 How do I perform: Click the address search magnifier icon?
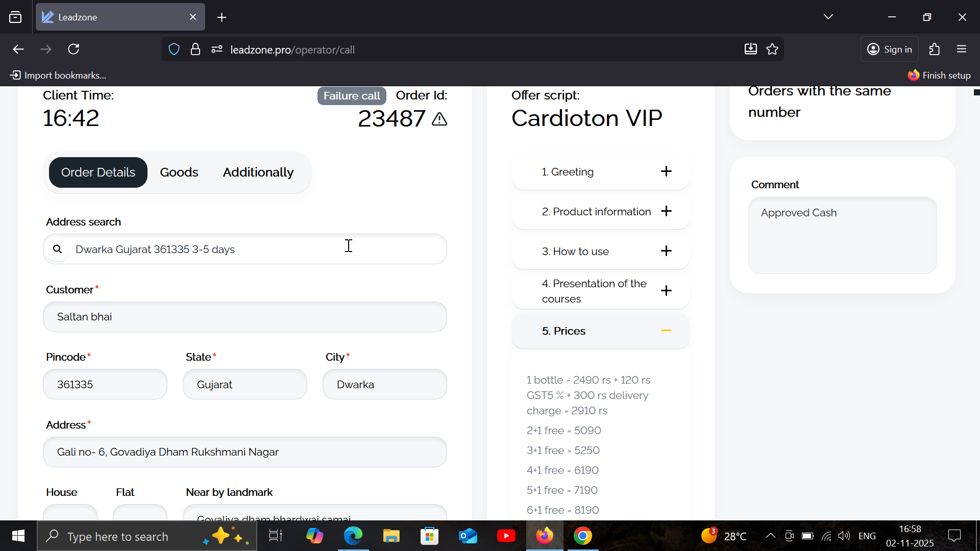pyautogui.click(x=58, y=249)
